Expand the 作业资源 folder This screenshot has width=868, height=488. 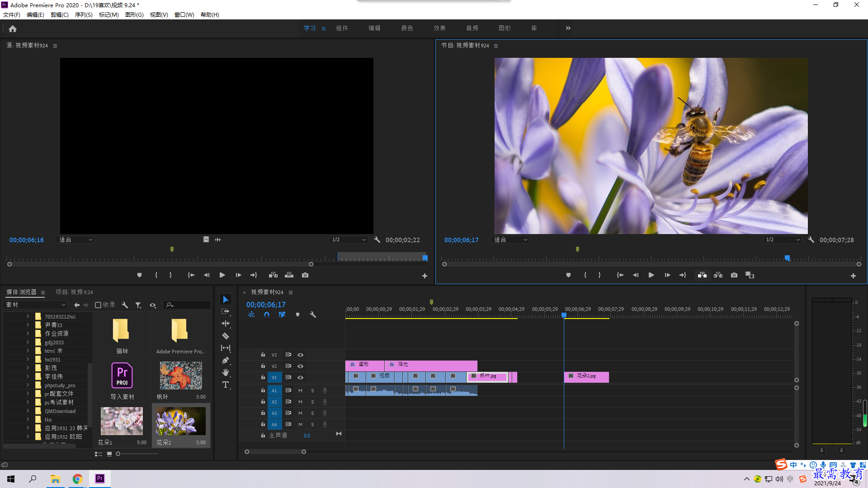[x=28, y=333]
